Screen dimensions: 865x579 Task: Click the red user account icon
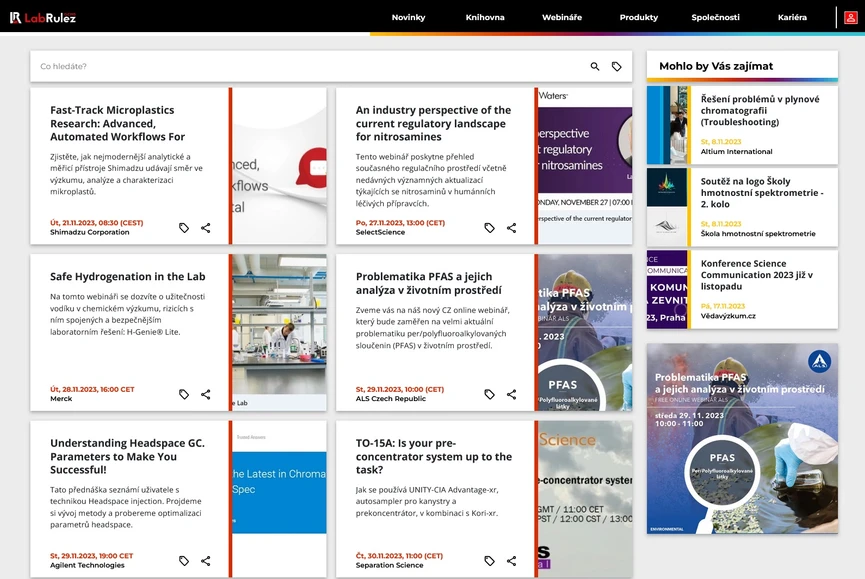tap(849, 16)
